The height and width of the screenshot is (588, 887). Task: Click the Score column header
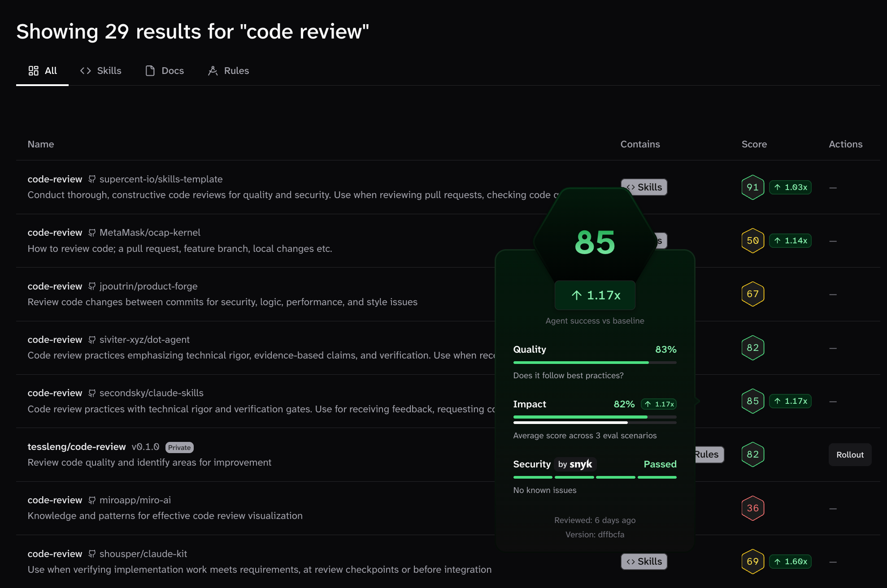pyautogui.click(x=754, y=144)
